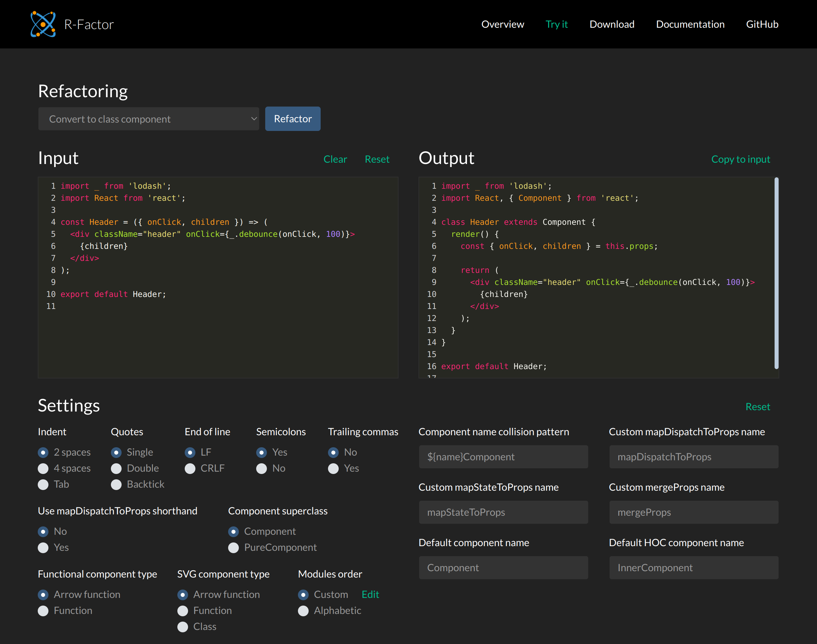The image size is (817, 644).
Task: Enable Semicolons Yes option
Action: 262,452
